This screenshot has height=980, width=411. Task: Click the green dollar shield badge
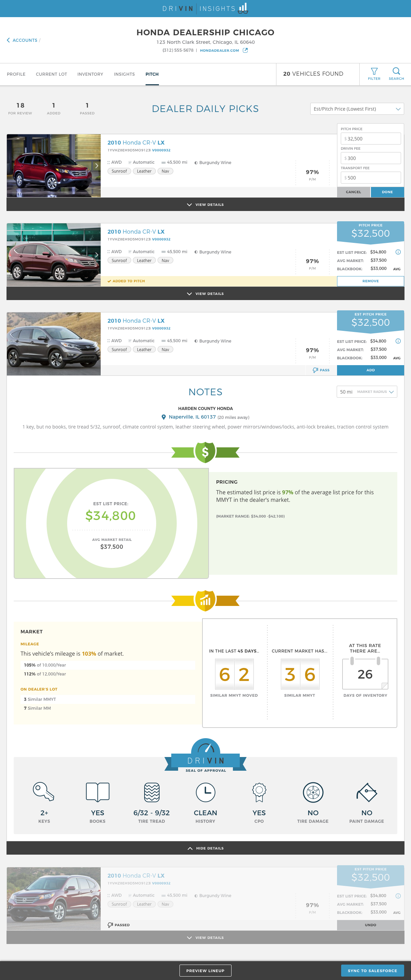pos(205,452)
